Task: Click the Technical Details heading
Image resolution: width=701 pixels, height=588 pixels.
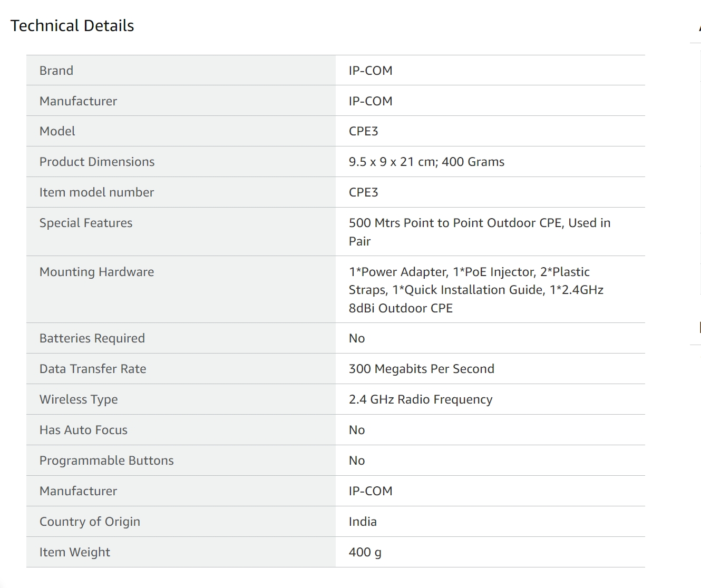Action: click(x=72, y=26)
